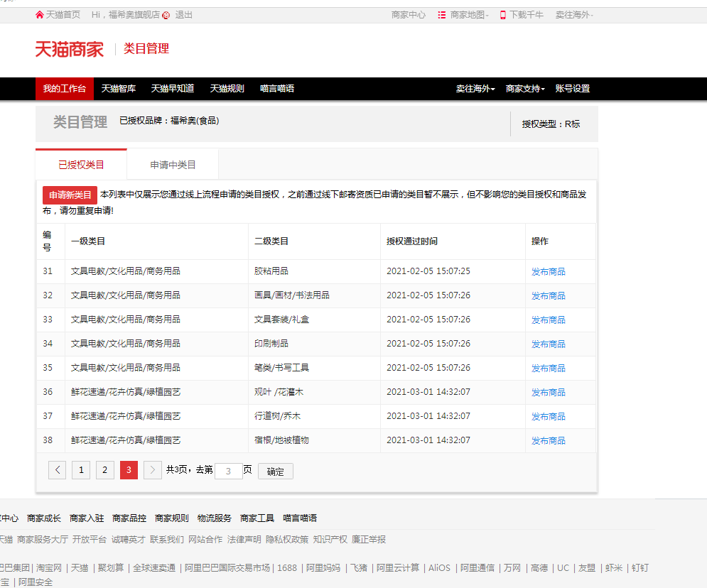Open the 卖往海外 menu in black navbar
707x588 pixels.
tap(475, 89)
